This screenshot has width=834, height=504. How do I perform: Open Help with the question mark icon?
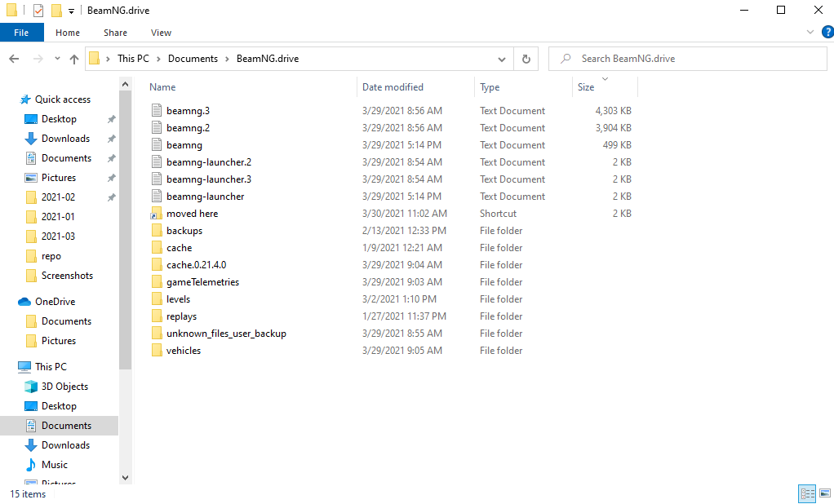coord(827,32)
